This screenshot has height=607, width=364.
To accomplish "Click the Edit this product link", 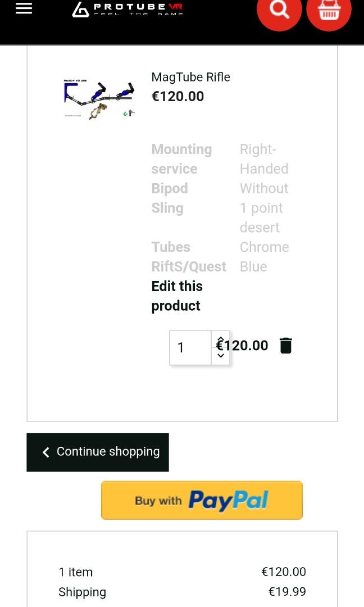I will point(176,296).
